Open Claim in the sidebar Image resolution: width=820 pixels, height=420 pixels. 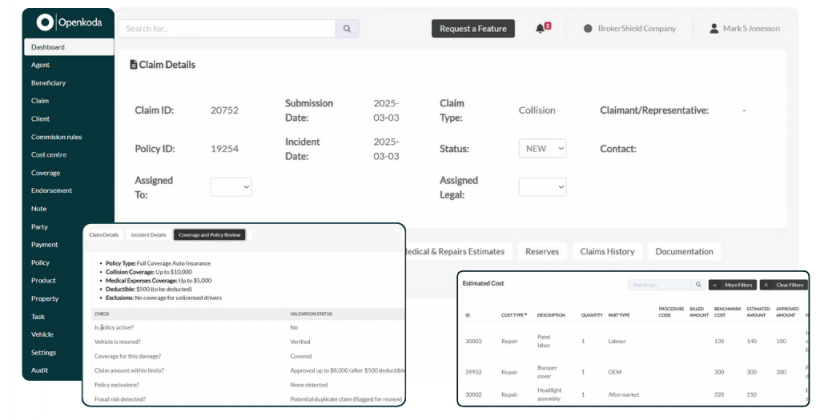pyautogui.click(x=40, y=100)
